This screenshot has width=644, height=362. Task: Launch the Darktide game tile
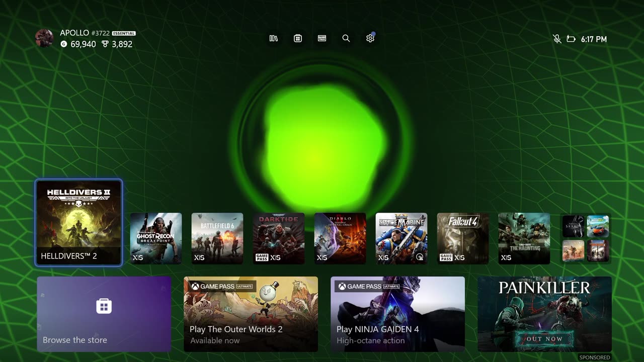point(279,238)
